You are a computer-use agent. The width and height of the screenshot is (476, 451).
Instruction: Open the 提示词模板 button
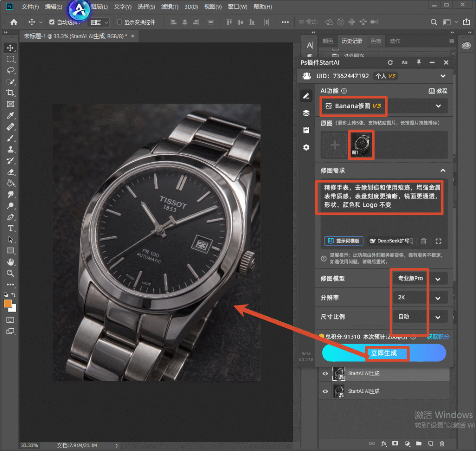[x=344, y=241]
